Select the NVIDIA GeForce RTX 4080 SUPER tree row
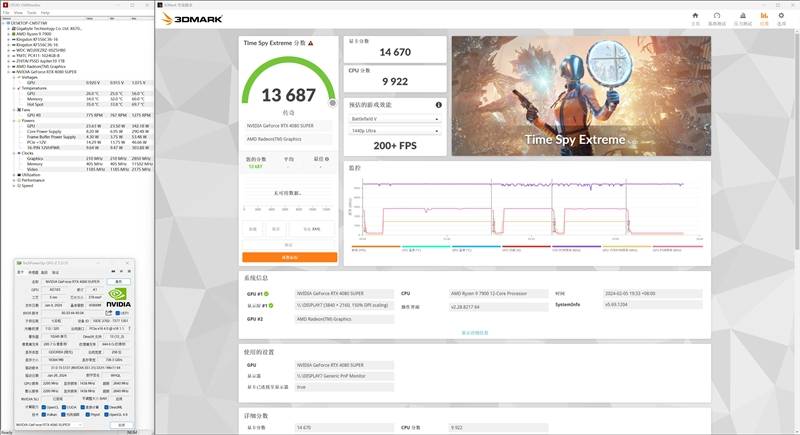 [x=46, y=72]
